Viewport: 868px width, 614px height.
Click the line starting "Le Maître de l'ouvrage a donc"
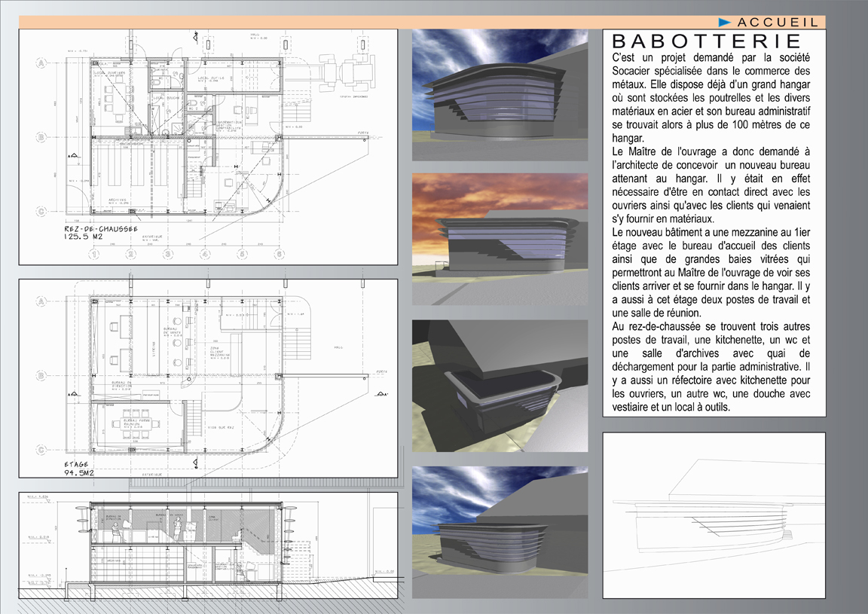click(x=711, y=151)
